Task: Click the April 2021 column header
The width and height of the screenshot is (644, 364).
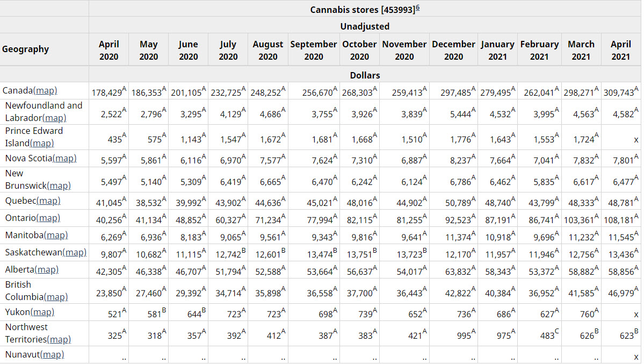Action: coord(620,50)
